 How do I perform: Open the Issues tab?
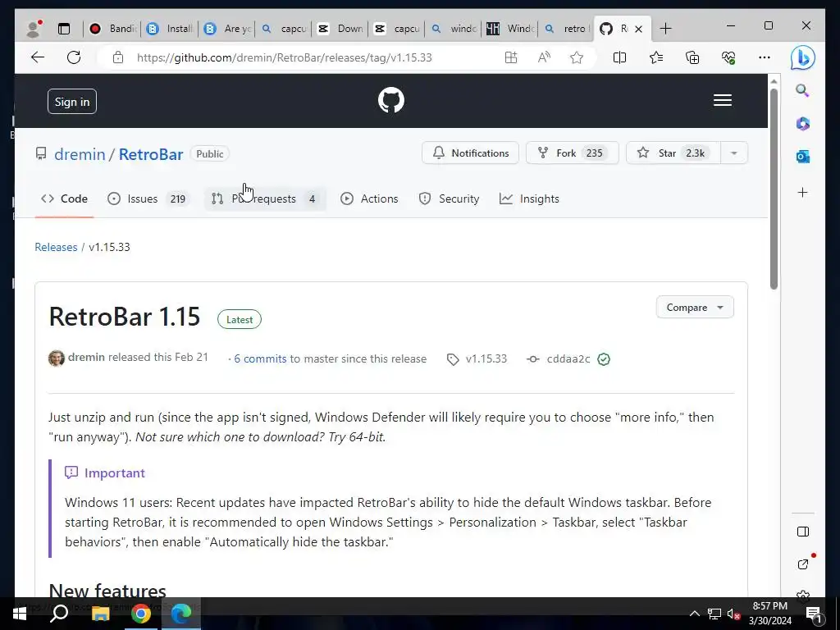pyautogui.click(x=148, y=199)
